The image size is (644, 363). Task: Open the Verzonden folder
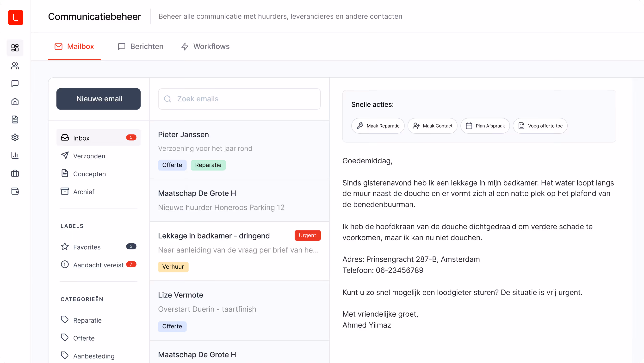pyautogui.click(x=99, y=155)
